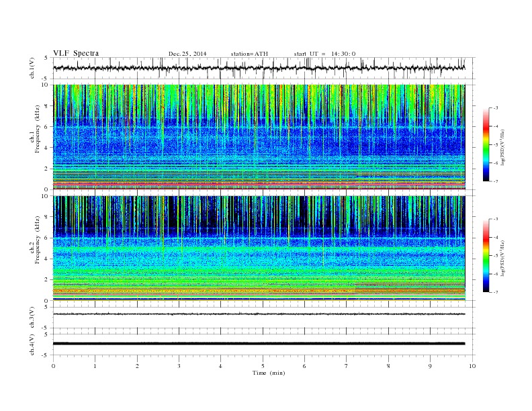
Task: Click the "-7" label on ch.2 color bar
Action: pos(496,292)
